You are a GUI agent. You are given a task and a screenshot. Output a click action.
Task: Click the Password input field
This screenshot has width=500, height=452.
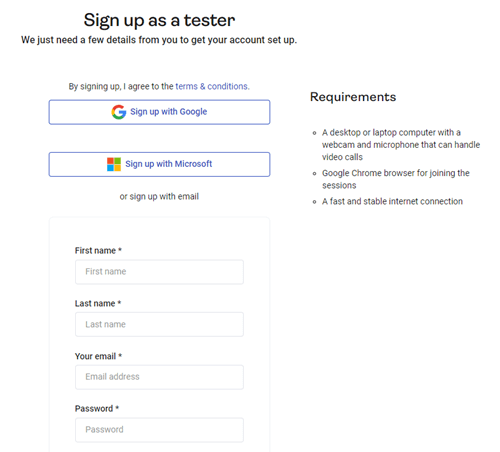(159, 430)
